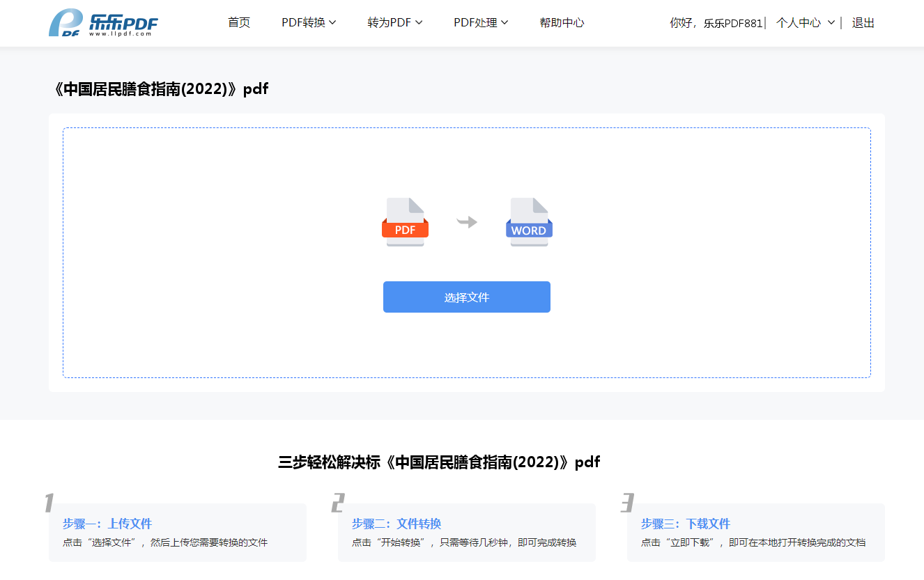The image size is (924, 580).
Task: Click the 乐乐PDF logo
Action: [x=103, y=23]
